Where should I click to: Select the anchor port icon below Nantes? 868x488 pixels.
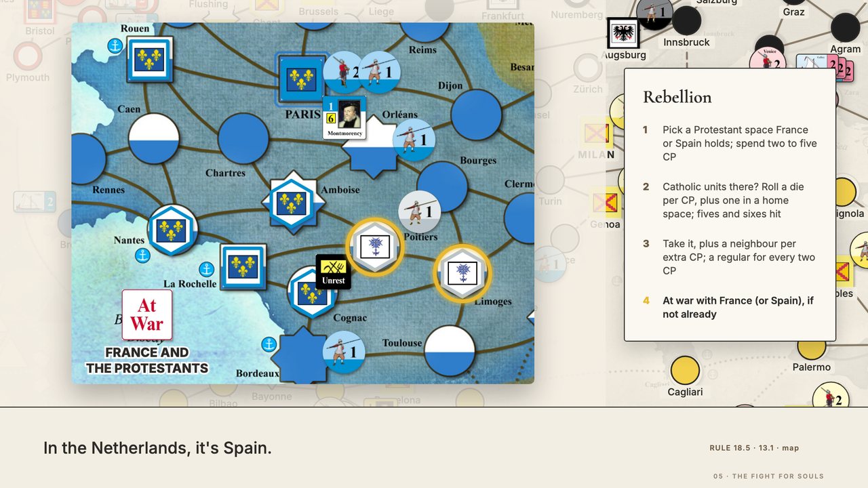142,256
